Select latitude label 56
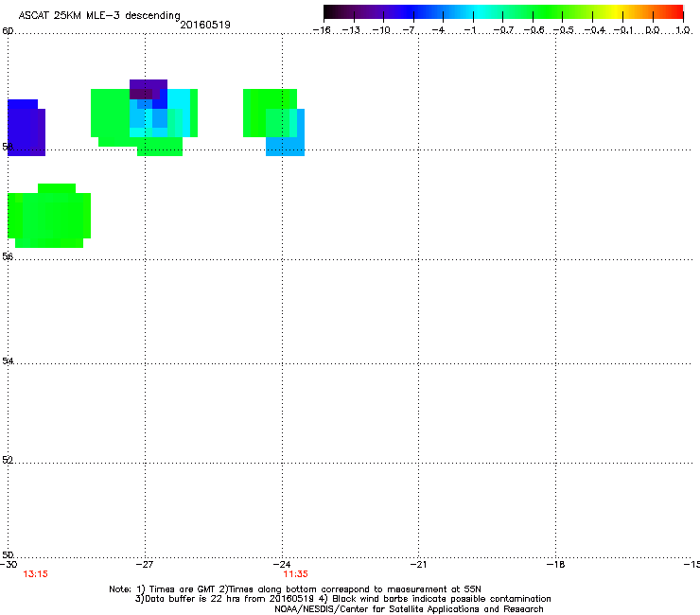The height and width of the screenshot is (615, 700). [8, 256]
